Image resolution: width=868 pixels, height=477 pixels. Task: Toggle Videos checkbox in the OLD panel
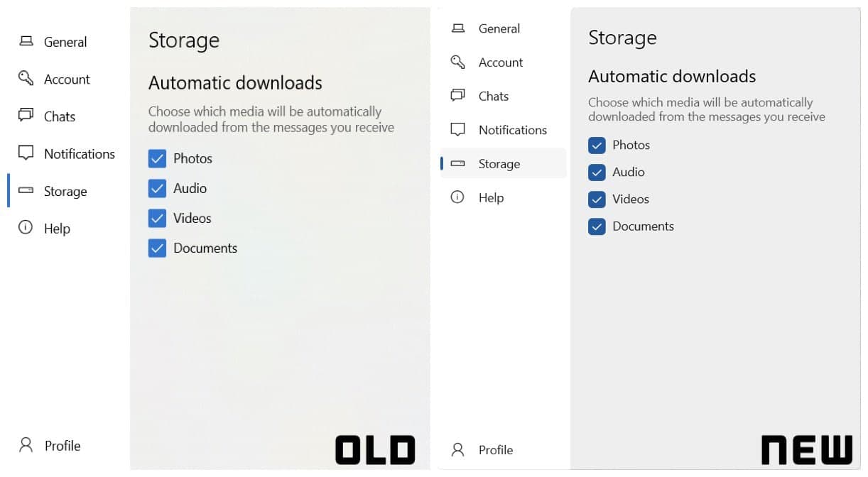pos(157,218)
